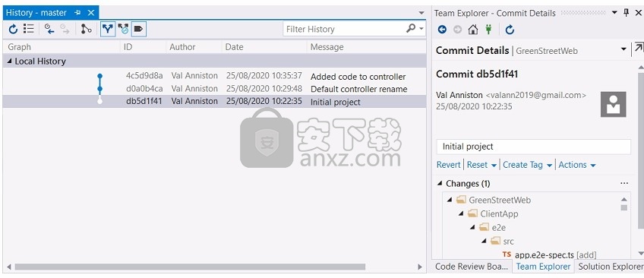
Task: Toggle show local branches graph
Action: click(x=108, y=29)
